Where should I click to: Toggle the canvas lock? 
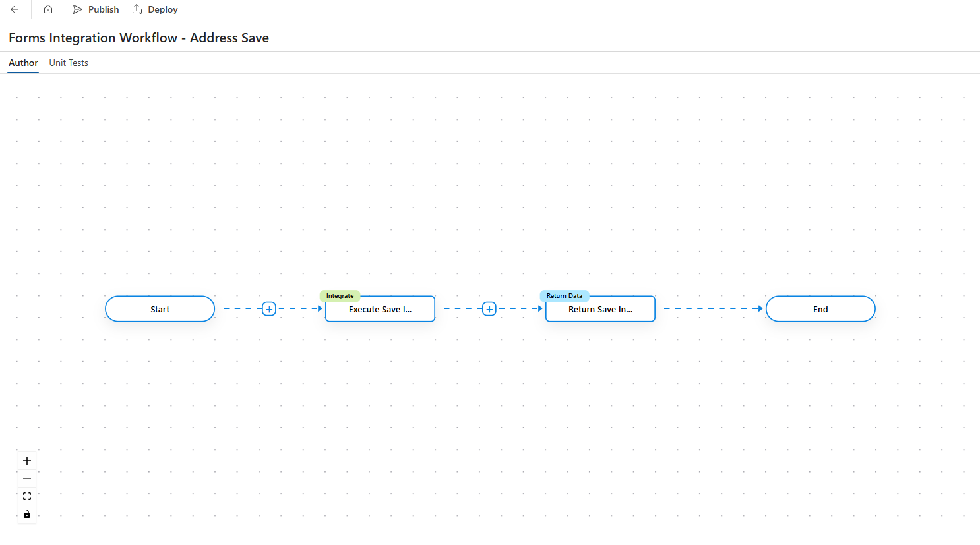27,514
